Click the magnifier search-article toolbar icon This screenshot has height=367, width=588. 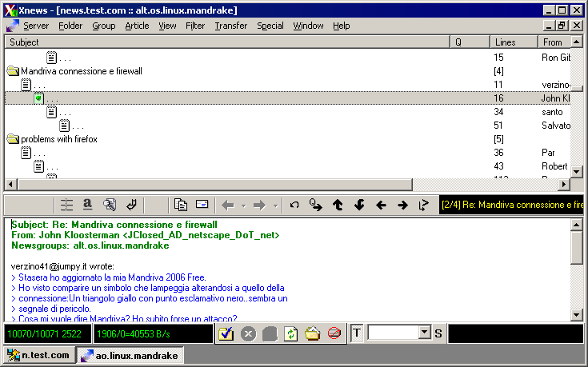pos(110,205)
